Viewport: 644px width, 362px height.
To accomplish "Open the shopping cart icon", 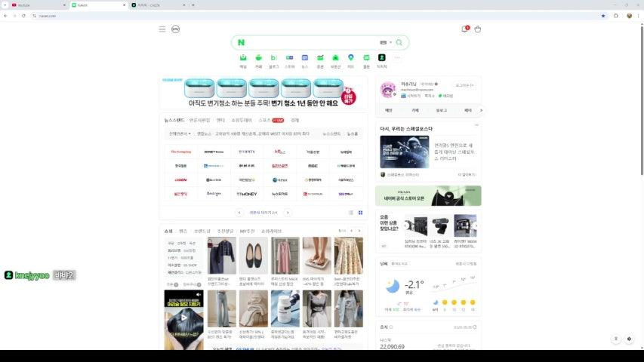I will [478, 29].
